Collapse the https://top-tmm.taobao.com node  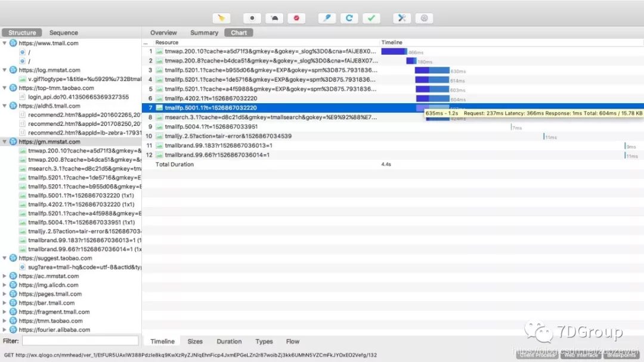click(5, 88)
